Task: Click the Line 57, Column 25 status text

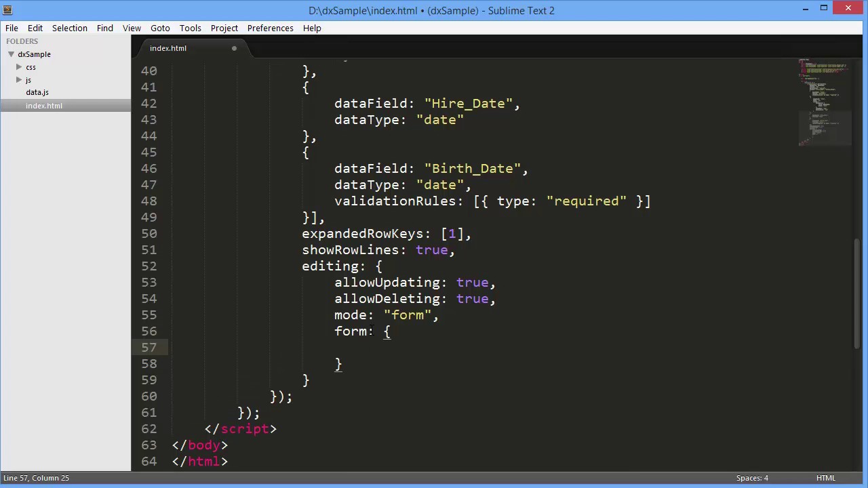Action: pyautogui.click(x=36, y=478)
